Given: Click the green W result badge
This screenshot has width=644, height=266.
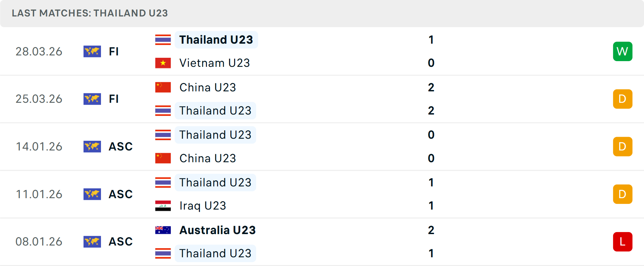Looking at the screenshot, I should click(x=623, y=51).
